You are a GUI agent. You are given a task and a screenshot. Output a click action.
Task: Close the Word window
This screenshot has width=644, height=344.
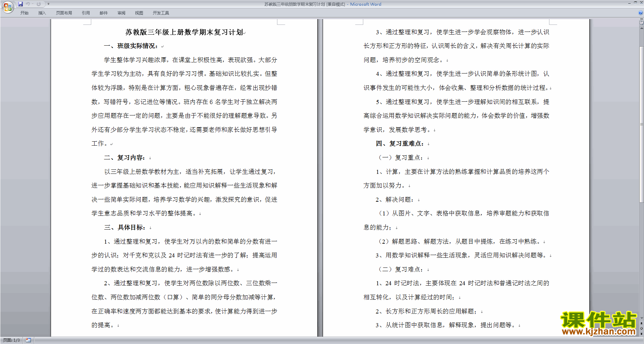(641, 3)
